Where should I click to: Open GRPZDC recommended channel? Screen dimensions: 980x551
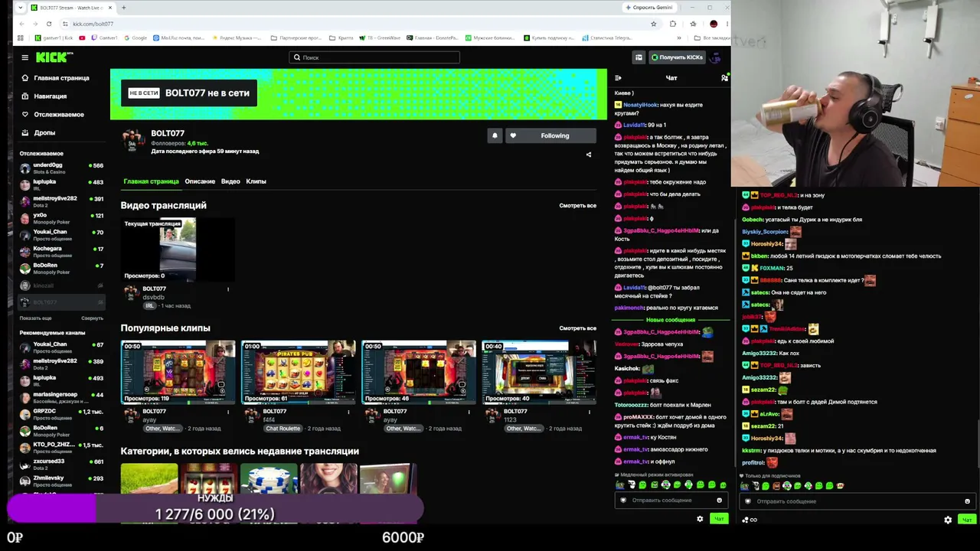tap(61, 414)
